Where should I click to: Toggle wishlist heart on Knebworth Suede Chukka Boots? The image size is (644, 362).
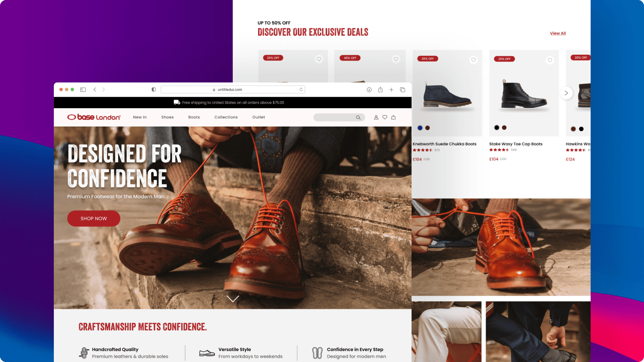click(473, 60)
